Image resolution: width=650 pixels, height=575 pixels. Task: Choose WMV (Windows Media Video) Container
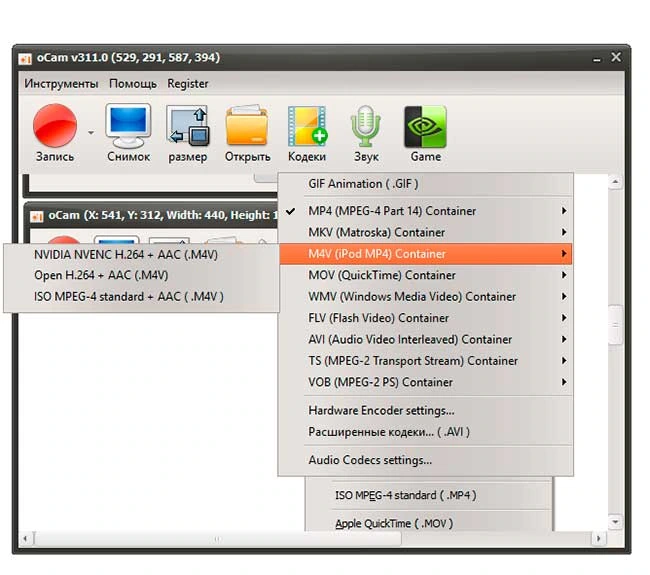[426, 297]
